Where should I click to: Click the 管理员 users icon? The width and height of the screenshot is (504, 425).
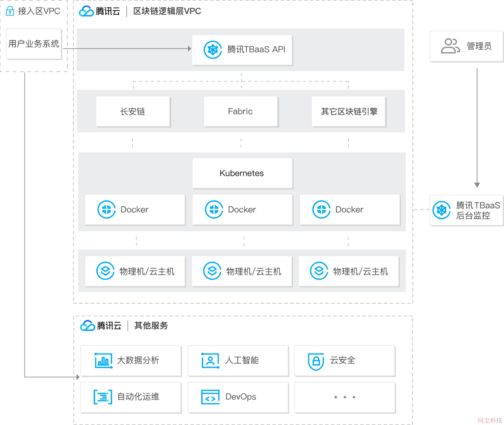pos(450,46)
